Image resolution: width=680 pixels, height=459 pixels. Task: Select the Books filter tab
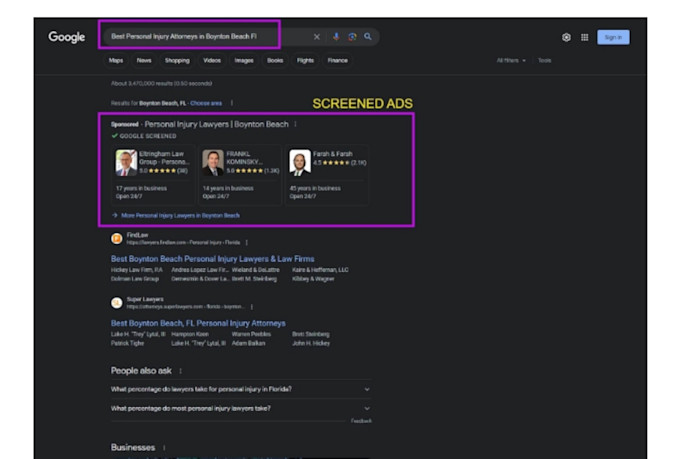click(275, 60)
